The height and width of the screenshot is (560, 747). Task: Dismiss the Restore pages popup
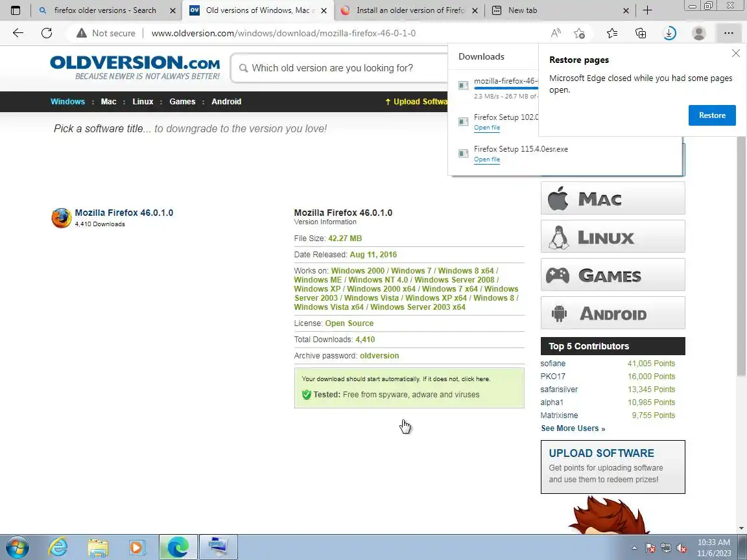[735, 53]
